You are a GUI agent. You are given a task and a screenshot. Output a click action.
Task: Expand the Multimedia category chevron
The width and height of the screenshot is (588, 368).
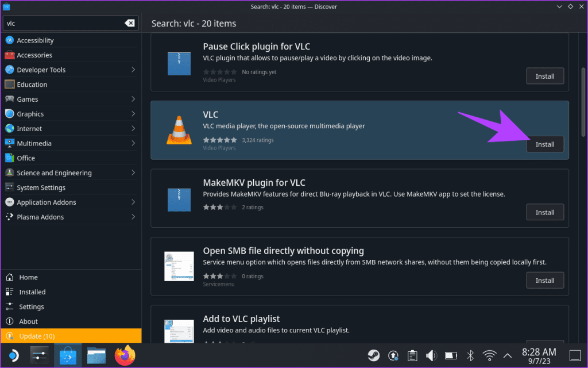pos(134,143)
